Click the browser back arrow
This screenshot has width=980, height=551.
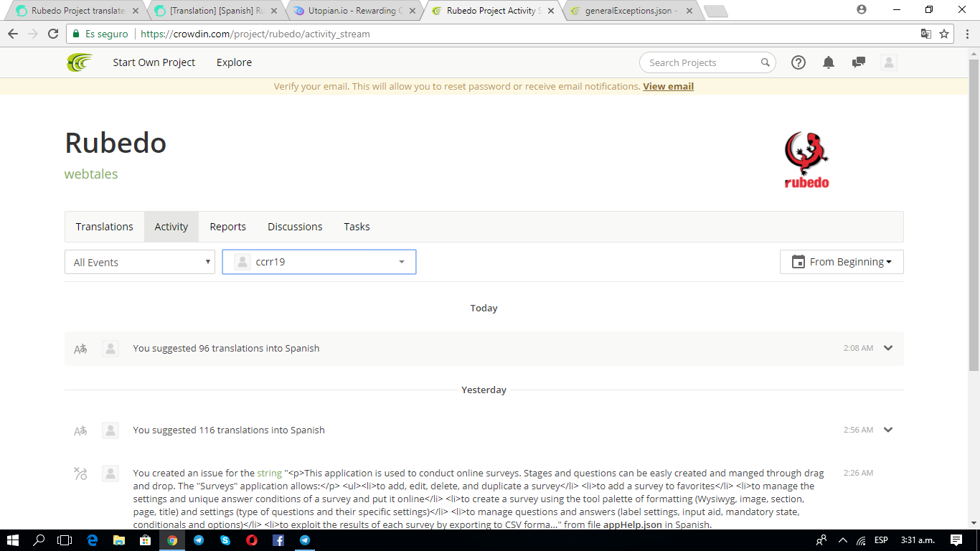(x=13, y=34)
